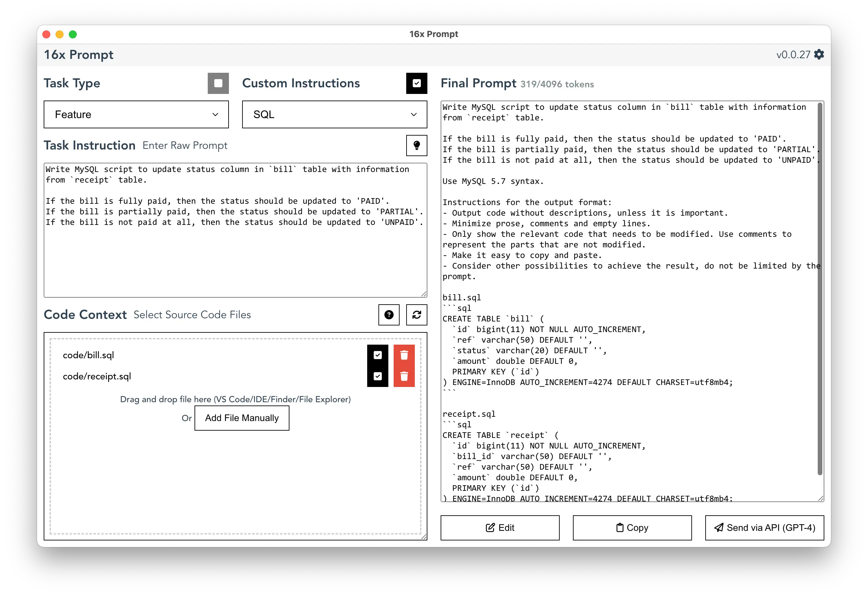Click the Final Prompt resize handle
The height and width of the screenshot is (596, 868).
click(x=821, y=498)
